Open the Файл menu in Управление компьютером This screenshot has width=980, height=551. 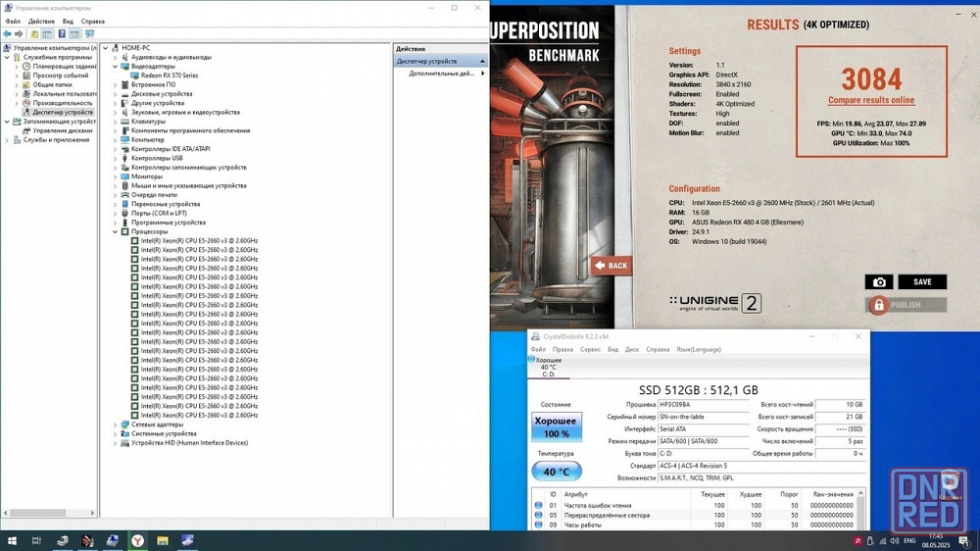click(13, 22)
